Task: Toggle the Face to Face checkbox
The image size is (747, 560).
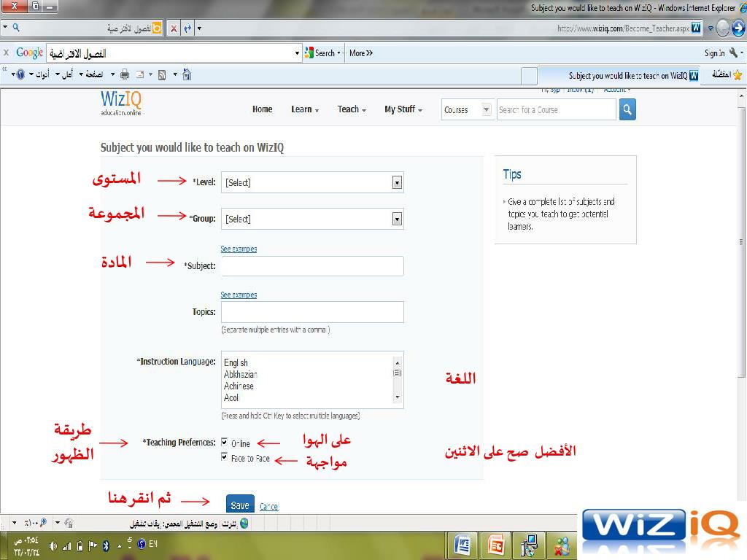Action: pos(225,457)
